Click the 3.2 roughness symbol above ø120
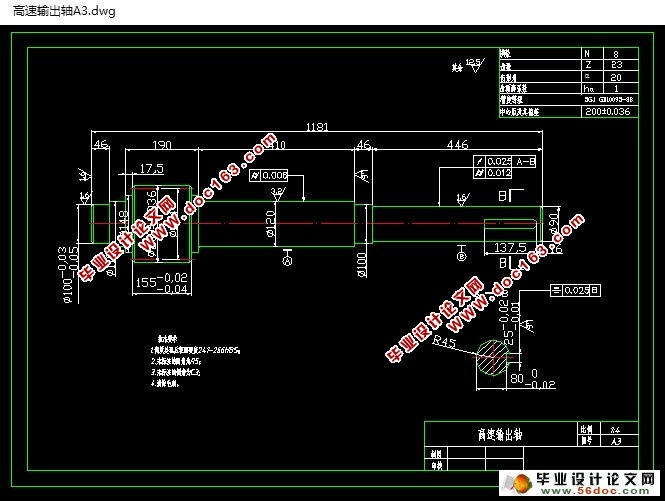Viewport: 665px width, 501px height. pos(278,194)
